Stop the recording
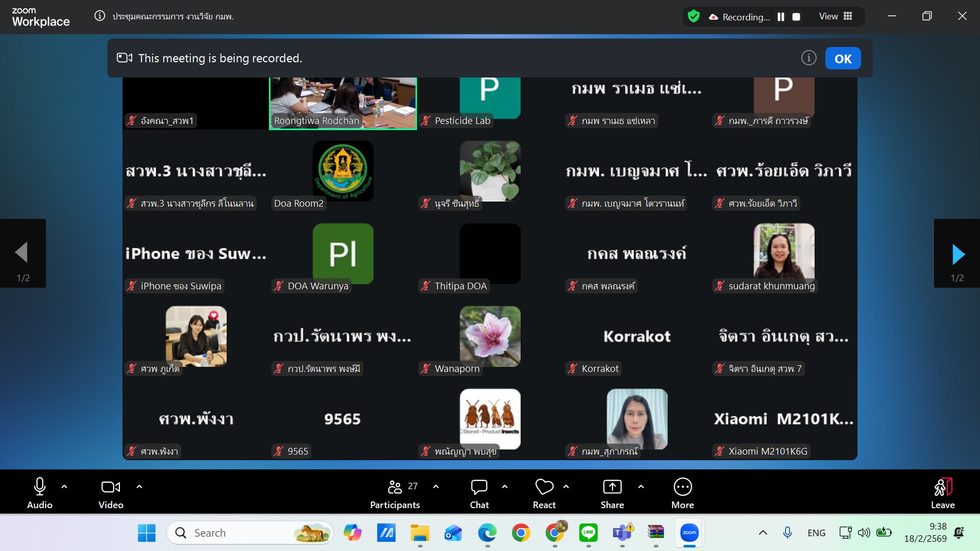 pos(796,17)
